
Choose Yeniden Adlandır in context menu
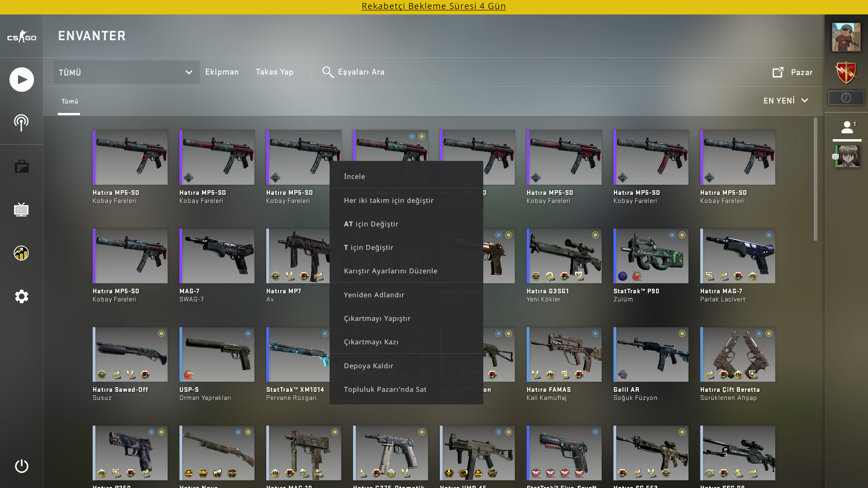tap(374, 295)
